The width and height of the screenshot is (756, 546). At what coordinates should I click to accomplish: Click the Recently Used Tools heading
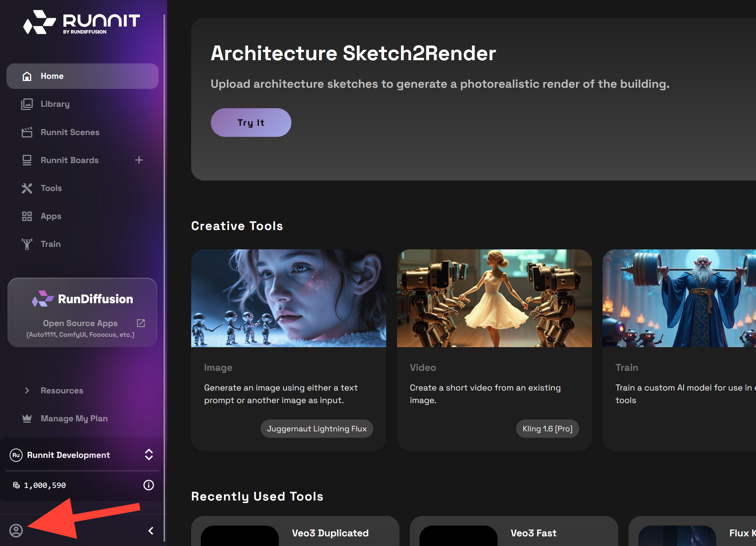point(257,496)
